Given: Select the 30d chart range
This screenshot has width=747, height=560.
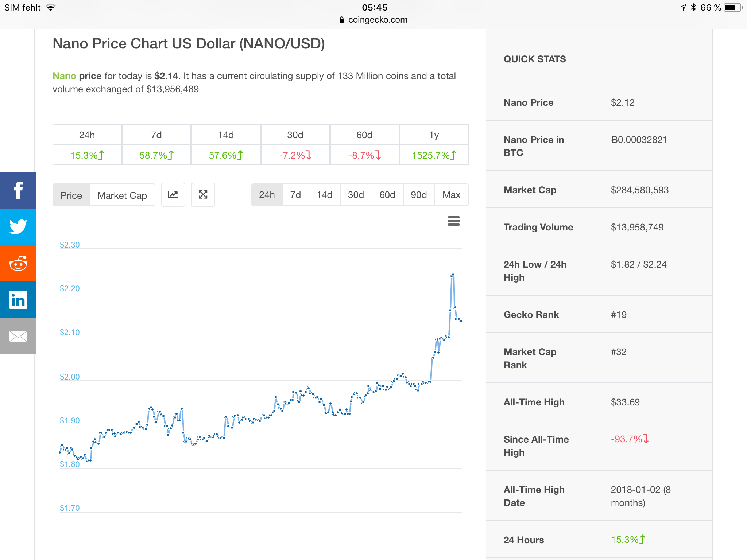Looking at the screenshot, I should [x=356, y=195].
